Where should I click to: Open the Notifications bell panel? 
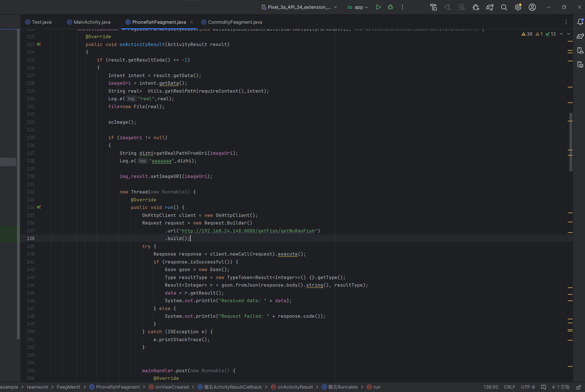580,22
